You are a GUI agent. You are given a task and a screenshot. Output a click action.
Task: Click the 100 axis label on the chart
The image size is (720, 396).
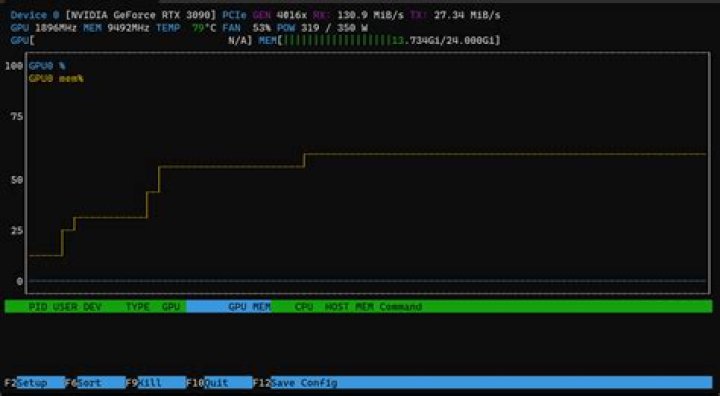click(14, 66)
